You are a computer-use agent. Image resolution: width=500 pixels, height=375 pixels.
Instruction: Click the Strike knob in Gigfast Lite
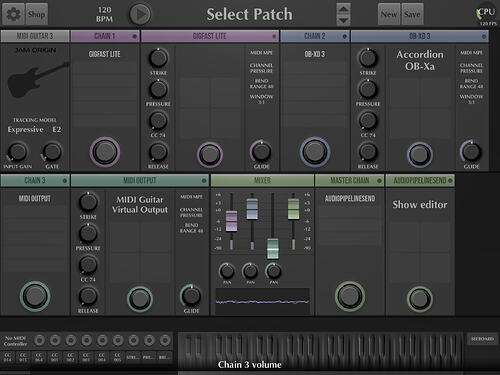point(158,58)
